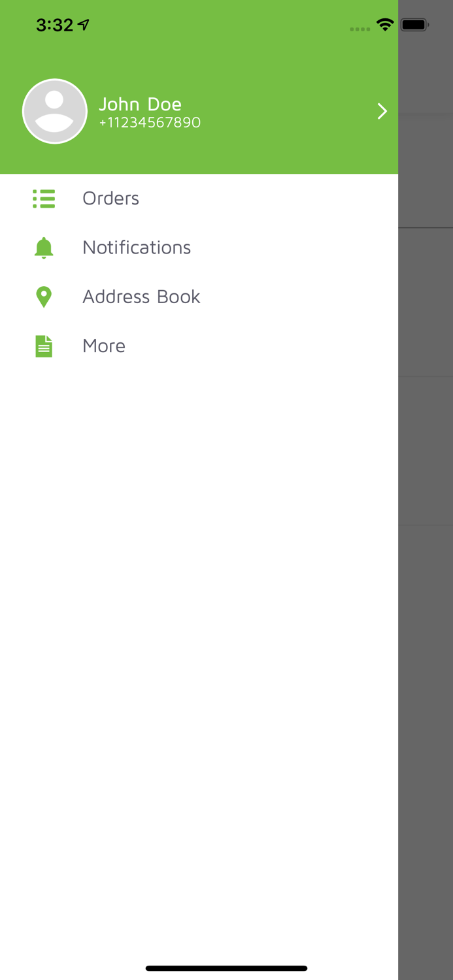This screenshot has height=980, width=453.
Task: Tap the cellular signal dots indicator
Action: coord(360,29)
